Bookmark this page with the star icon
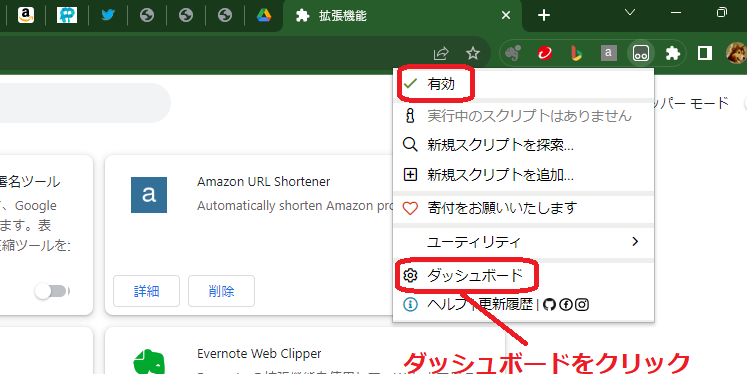 473,53
